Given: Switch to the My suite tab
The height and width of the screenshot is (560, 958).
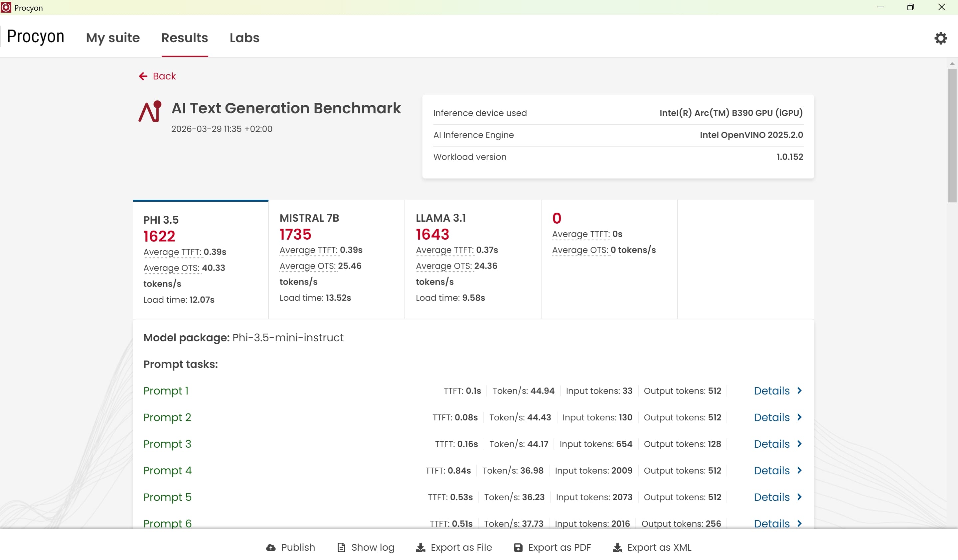Looking at the screenshot, I should click(x=113, y=38).
